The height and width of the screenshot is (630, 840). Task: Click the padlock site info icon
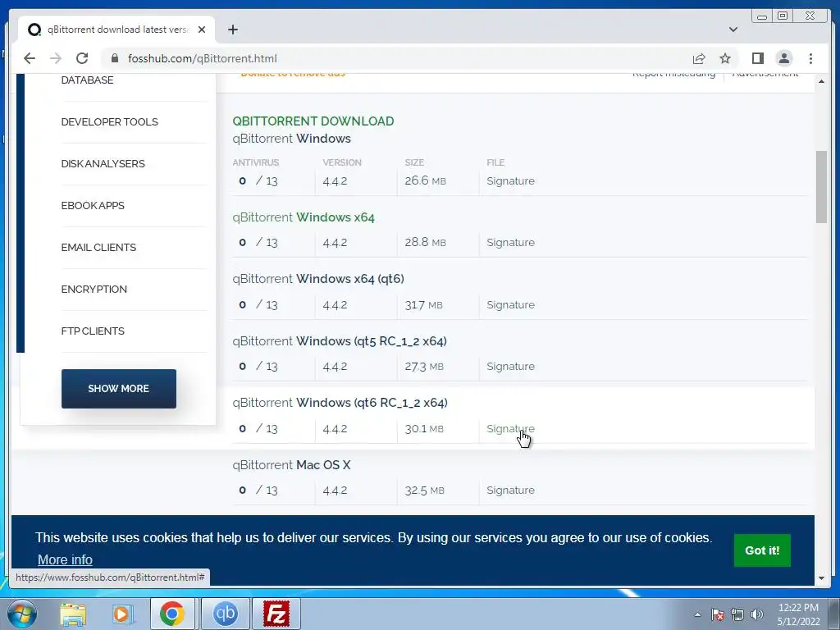(x=114, y=58)
